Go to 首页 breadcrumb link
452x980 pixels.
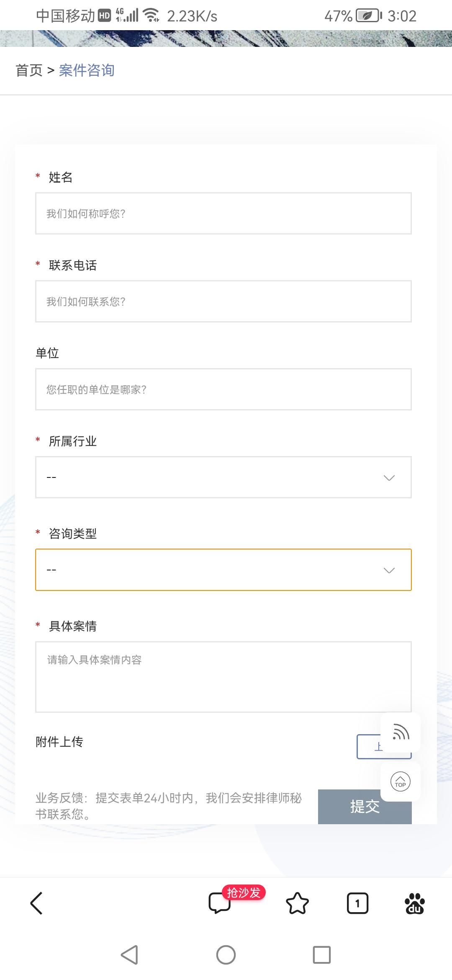click(29, 70)
